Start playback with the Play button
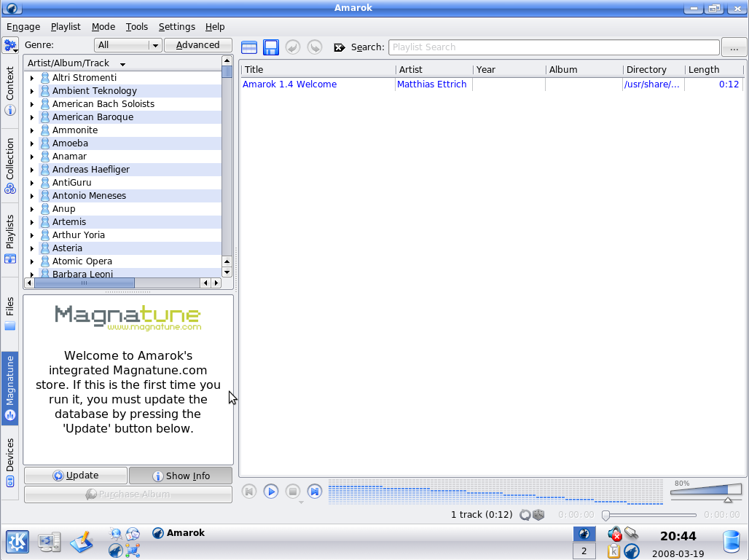Screen dimensions: 749x560 pos(271,492)
